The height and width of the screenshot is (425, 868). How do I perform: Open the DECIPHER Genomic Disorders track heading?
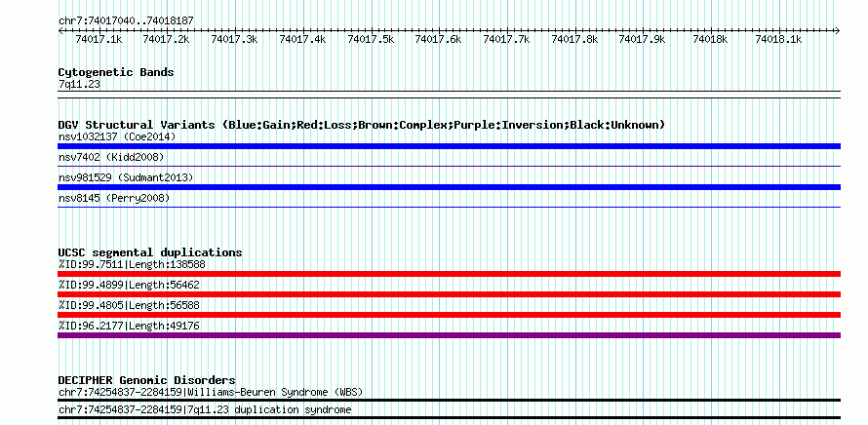pyautogui.click(x=146, y=380)
